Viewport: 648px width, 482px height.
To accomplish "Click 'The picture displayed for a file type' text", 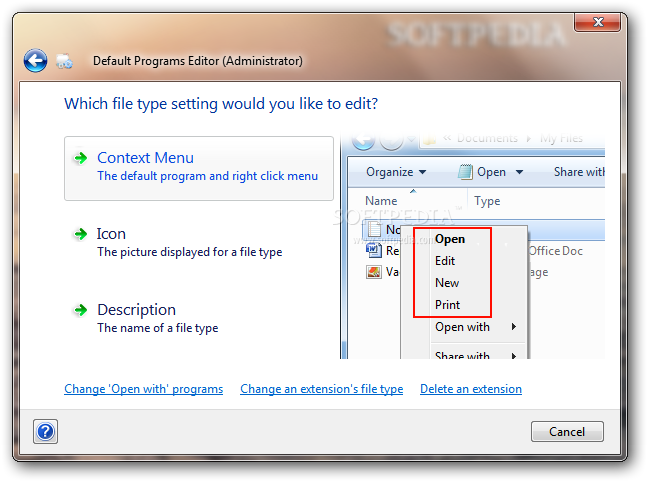I will click(190, 252).
